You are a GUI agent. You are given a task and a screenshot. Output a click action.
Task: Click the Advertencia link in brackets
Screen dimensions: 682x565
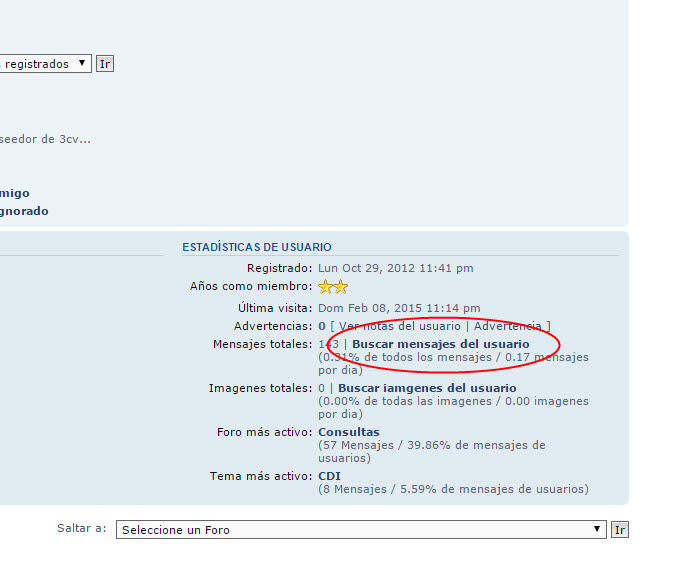pos(507,326)
